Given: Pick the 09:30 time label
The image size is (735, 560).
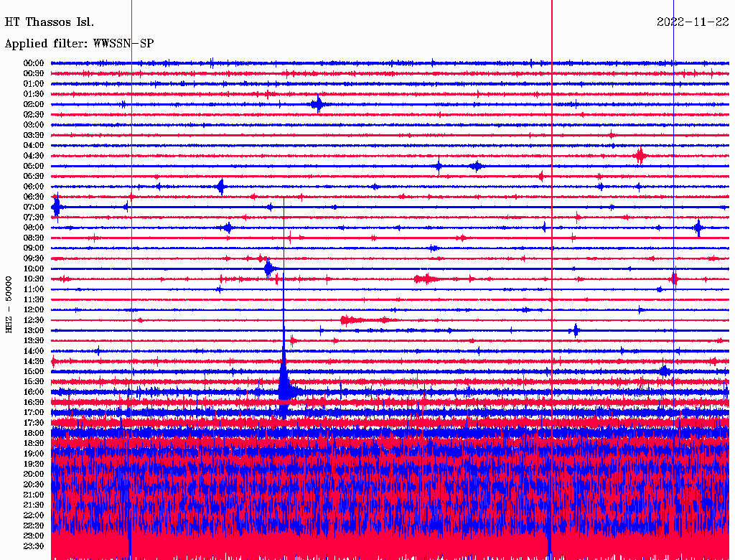Looking at the screenshot, I should [x=34, y=258].
